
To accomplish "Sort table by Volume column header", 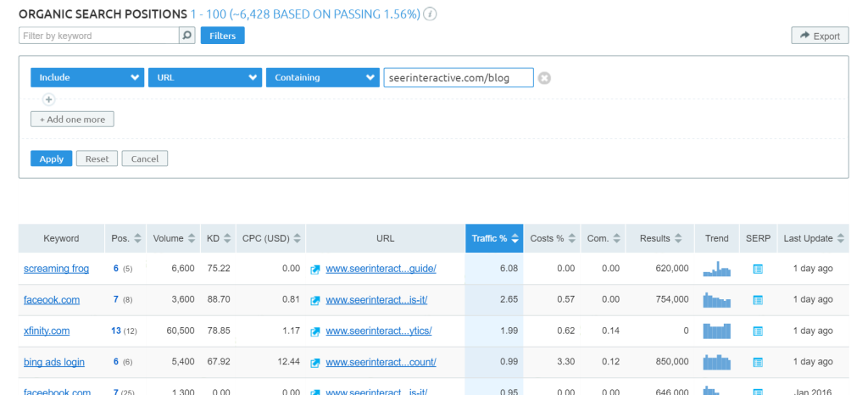I will pyautogui.click(x=174, y=238).
